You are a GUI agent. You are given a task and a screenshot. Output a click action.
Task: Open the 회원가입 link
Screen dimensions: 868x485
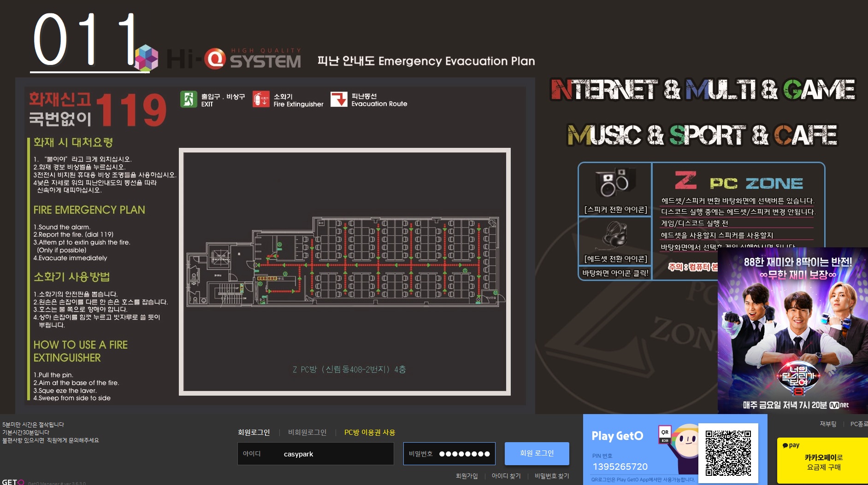[x=466, y=476]
